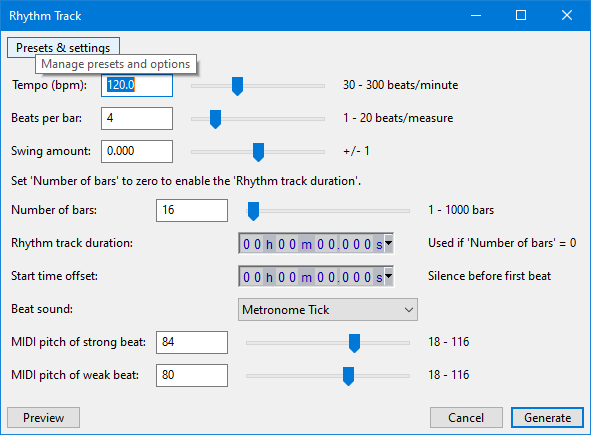Viewport: 591px width, 435px height.
Task: Open the Presets & settings menu
Action: point(63,47)
